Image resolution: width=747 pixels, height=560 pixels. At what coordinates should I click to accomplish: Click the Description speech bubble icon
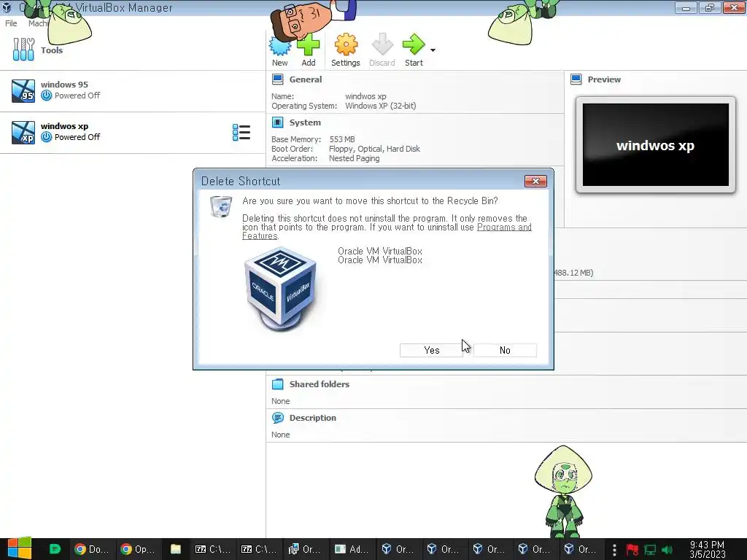click(277, 418)
